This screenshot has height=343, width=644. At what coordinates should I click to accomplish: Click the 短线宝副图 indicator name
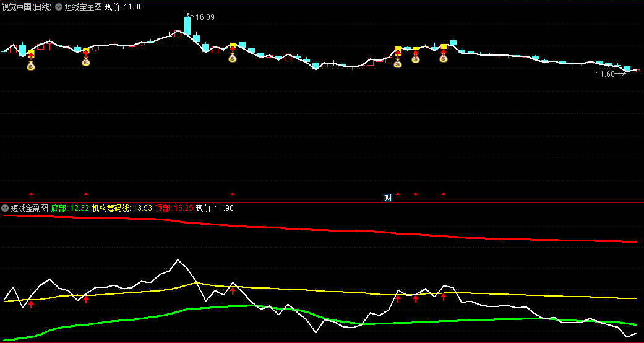pos(30,208)
